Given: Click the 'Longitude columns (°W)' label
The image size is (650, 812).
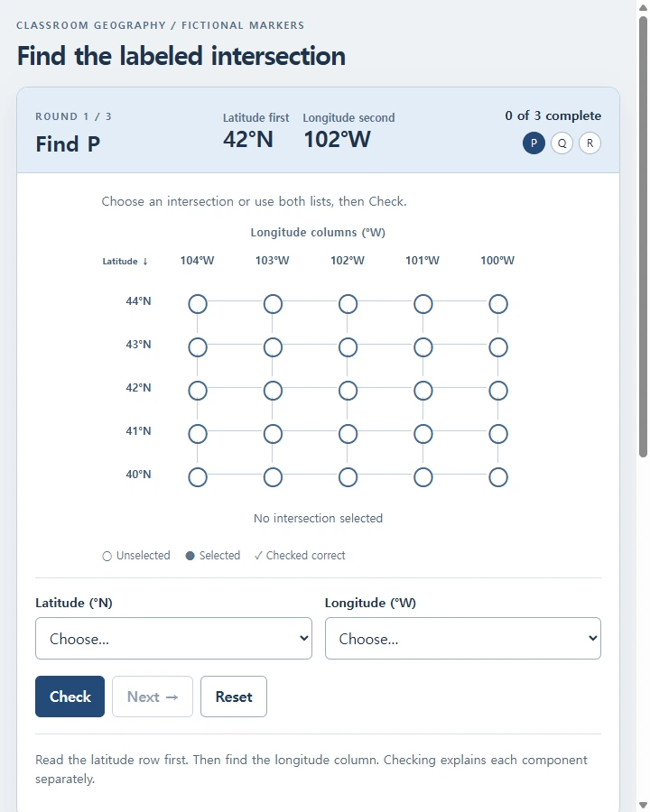Looking at the screenshot, I should point(319,233).
